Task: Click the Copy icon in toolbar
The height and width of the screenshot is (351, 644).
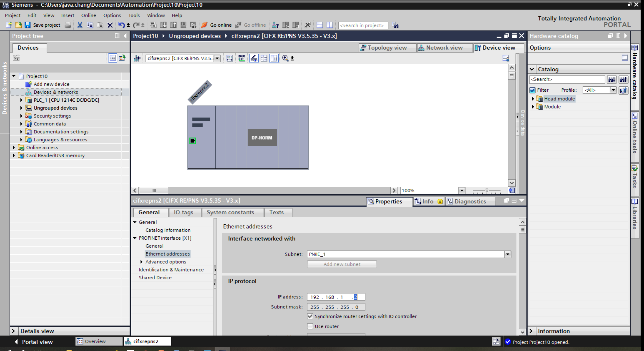Action: coord(90,25)
